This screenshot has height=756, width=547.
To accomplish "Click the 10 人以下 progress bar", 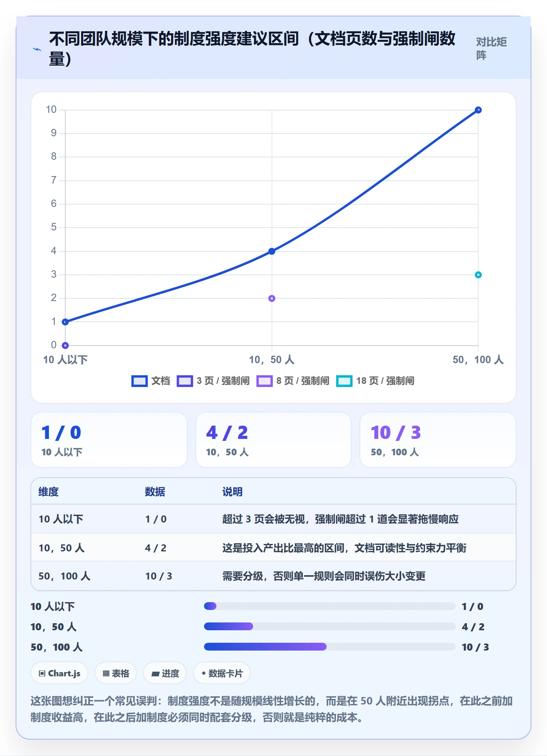I will click(329, 606).
